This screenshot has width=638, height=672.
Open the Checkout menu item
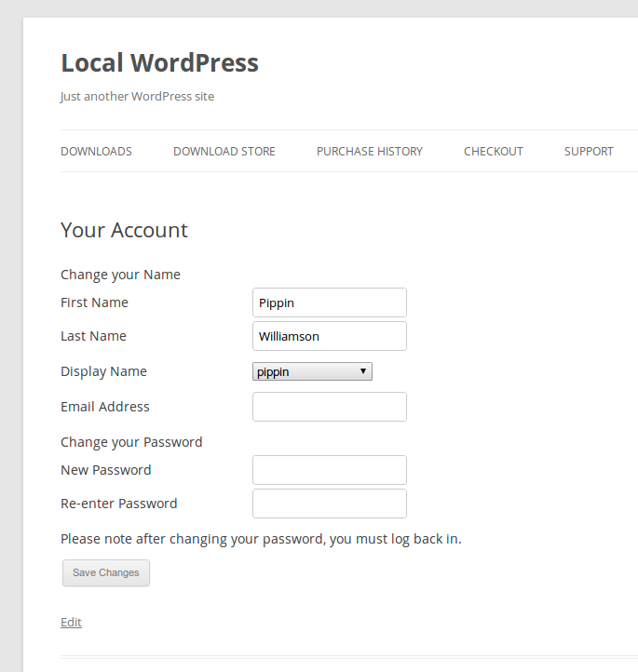[x=494, y=152]
